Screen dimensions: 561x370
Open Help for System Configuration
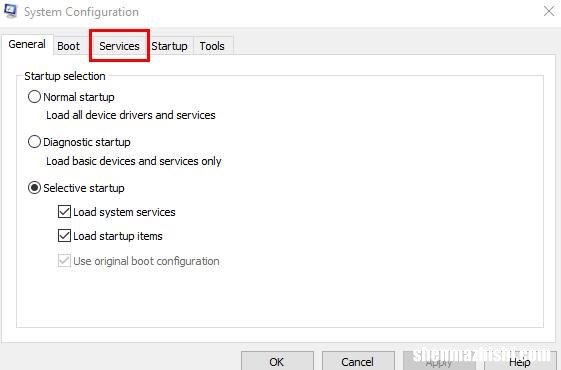point(521,361)
